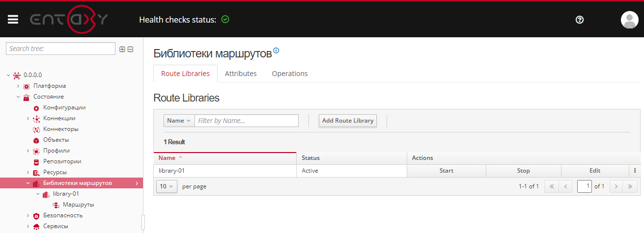Expand the Сервисы node chevron
644x233 pixels.
[x=28, y=226]
